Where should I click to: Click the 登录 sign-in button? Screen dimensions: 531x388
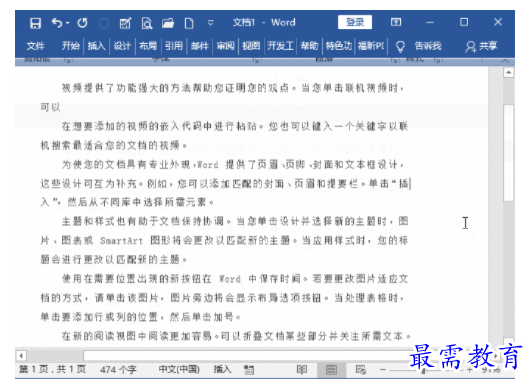tap(355, 22)
